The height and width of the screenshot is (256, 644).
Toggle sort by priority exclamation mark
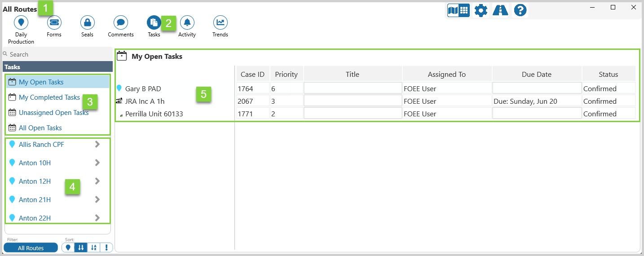pyautogui.click(x=106, y=247)
